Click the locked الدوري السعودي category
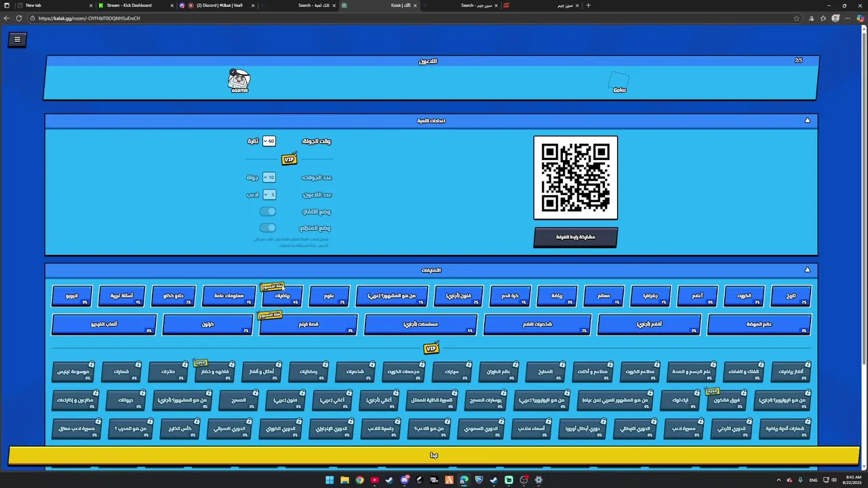 [481, 428]
